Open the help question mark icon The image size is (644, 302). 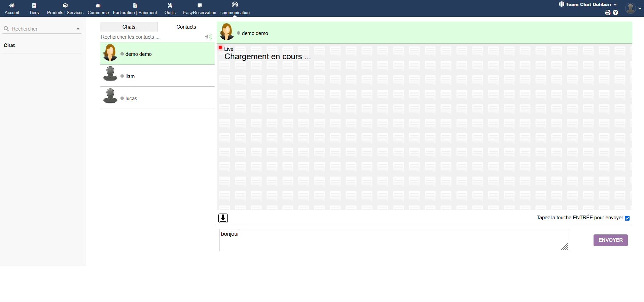pos(615,12)
